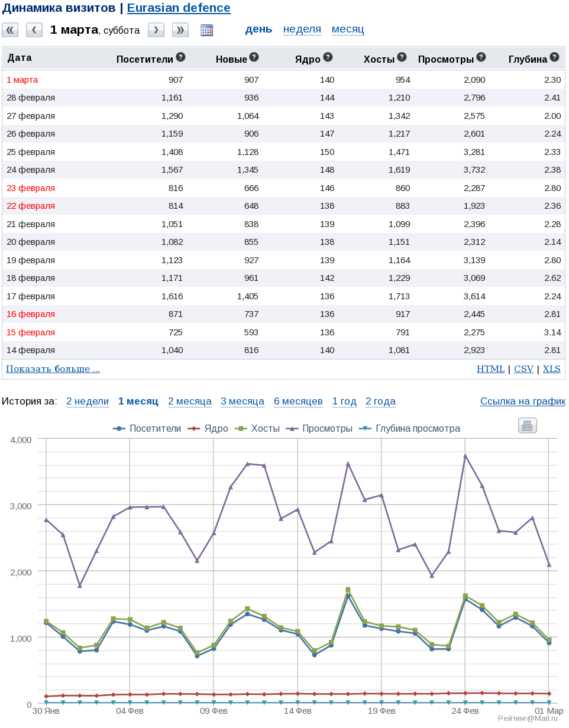Screen dimensions: 569x728
Task: Click the Просмотры peak point on 24 Фев
Action: tap(465, 455)
